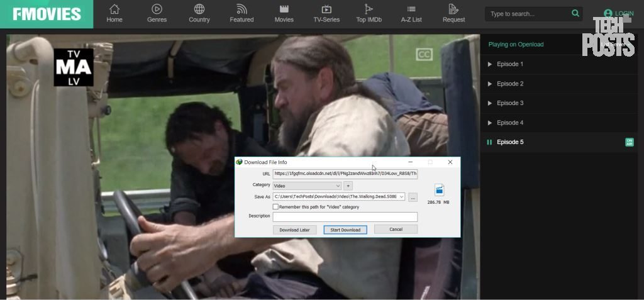Play Episode 4 from the list
The image size is (644, 300).
point(559,123)
